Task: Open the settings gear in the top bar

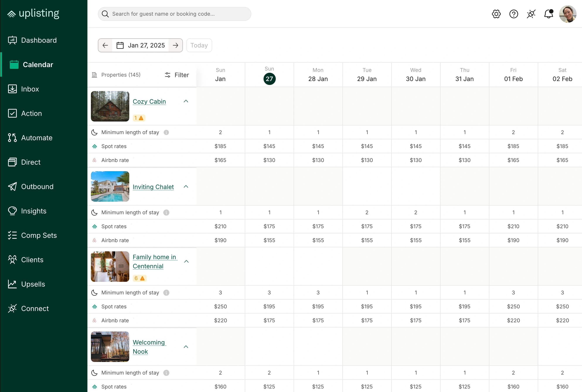Action: [496, 14]
